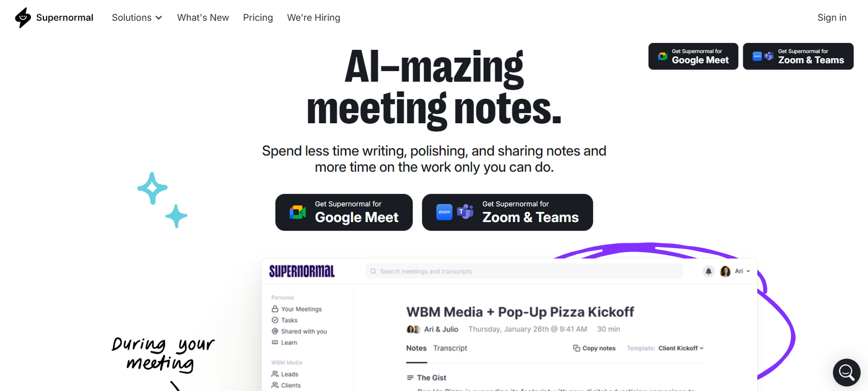Switch to the Transcript tab
The height and width of the screenshot is (391, 868).
coord(450,348)
